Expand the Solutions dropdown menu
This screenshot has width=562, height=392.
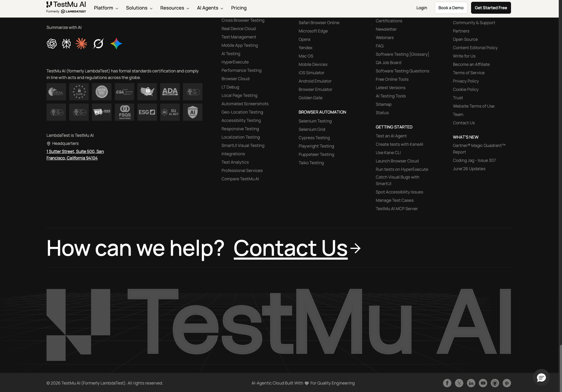point(139,8)
